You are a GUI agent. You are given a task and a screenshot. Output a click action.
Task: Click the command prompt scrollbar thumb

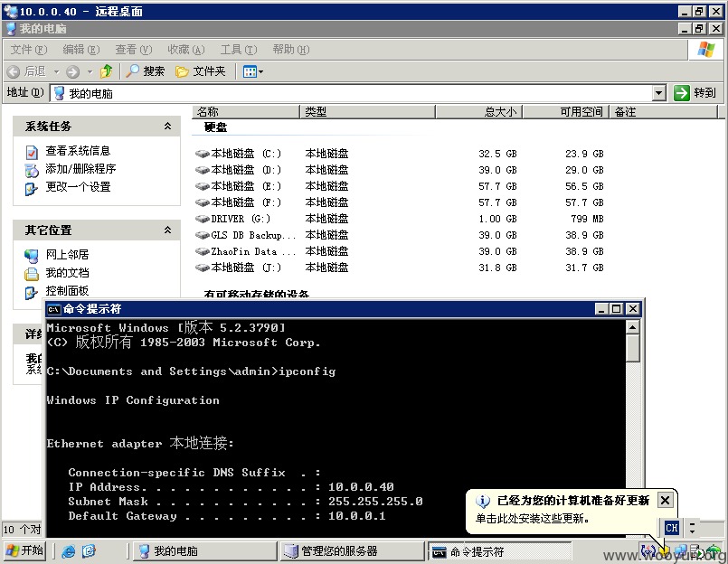click(632, 348)
